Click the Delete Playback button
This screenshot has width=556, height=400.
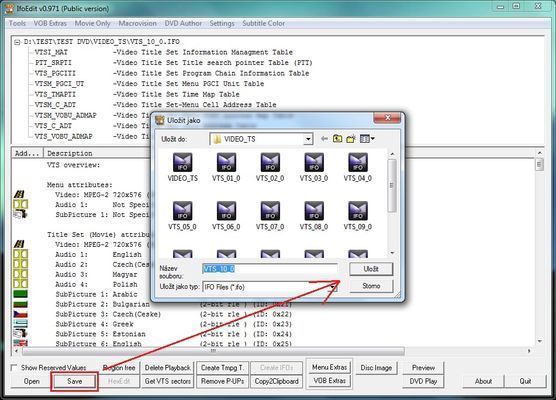(168, 368)
